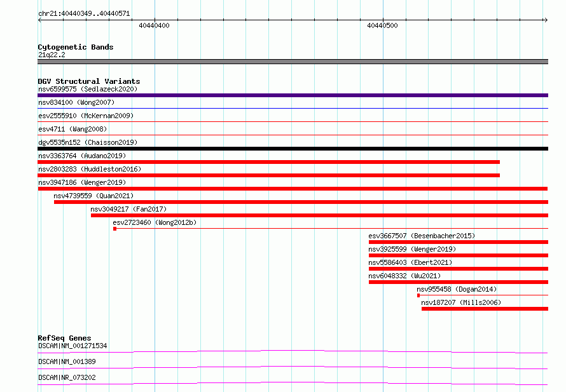
Task: Click the nsv6599575 (Sedlazeck2020) variant label
Action: point(88,89)
